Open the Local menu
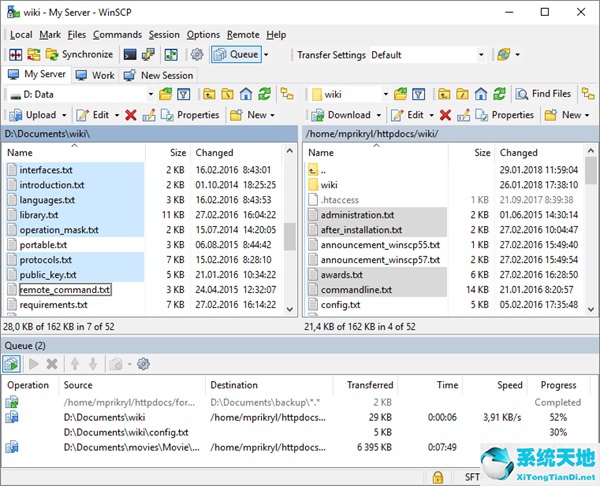600x486 pixels. coord(21,35)
